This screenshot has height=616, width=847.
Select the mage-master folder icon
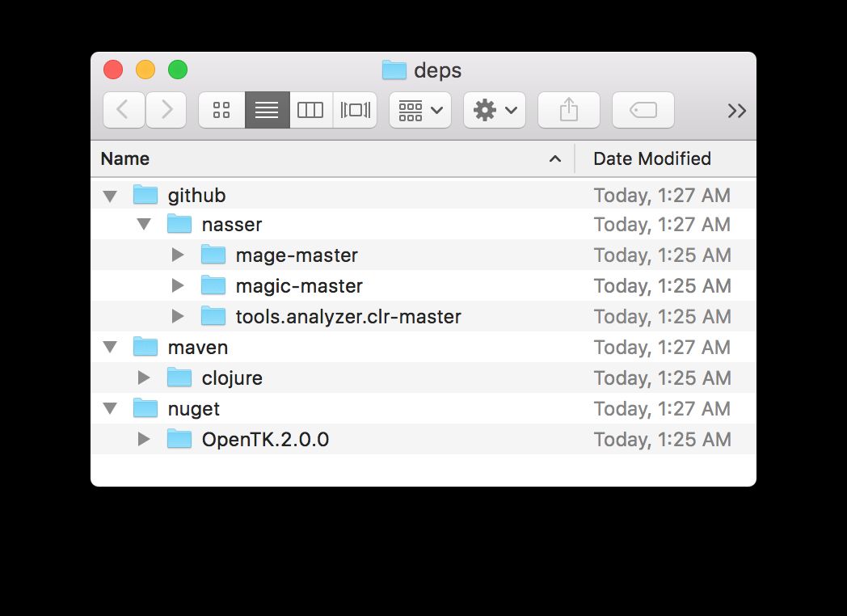point(213,255)
